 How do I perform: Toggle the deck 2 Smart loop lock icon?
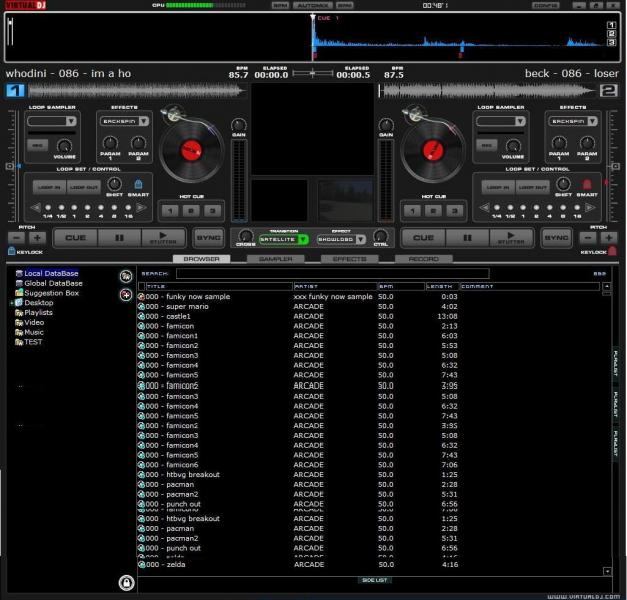[x=587, y=184]
